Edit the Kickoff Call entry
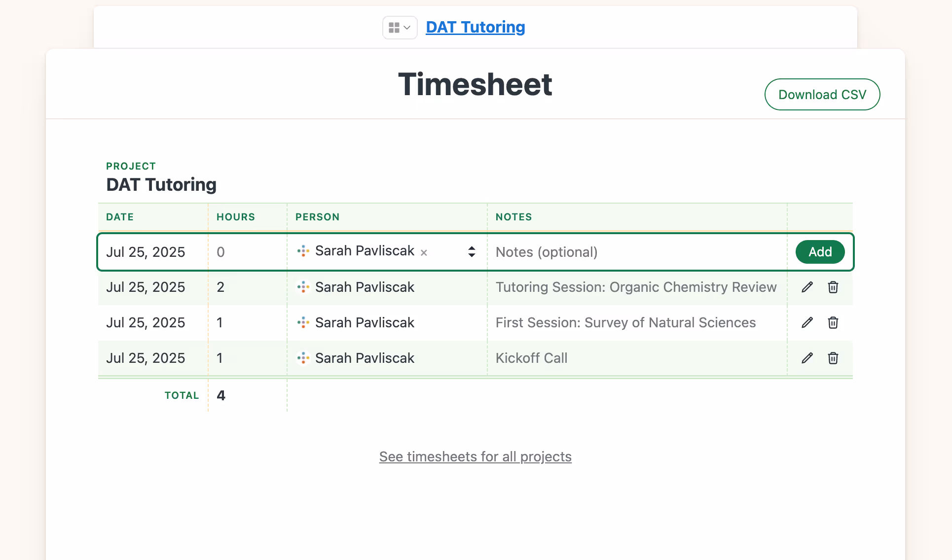 (807, 358)
